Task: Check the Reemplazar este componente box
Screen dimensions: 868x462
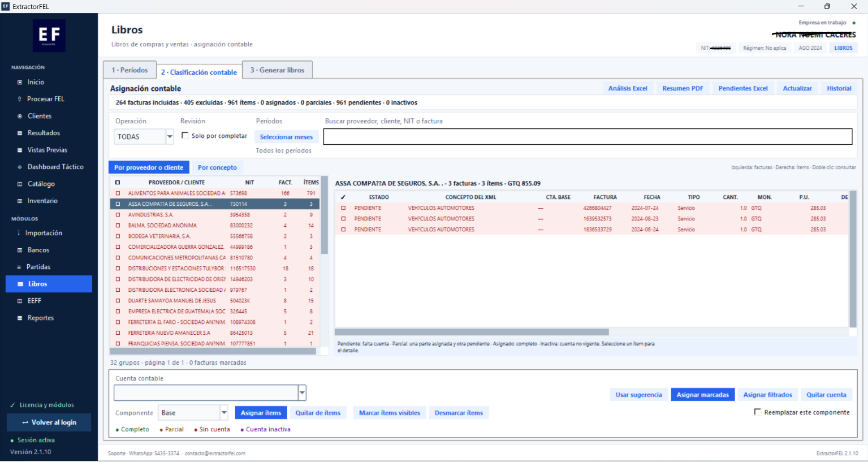Action: tap(757, 412)
